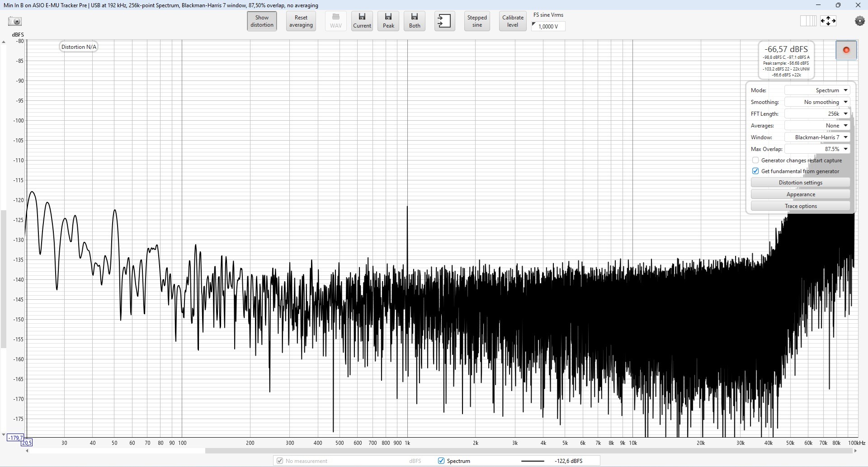The image size is (868, 467).
Task: Click the Distortion N/A label
Action: point(79,47)
